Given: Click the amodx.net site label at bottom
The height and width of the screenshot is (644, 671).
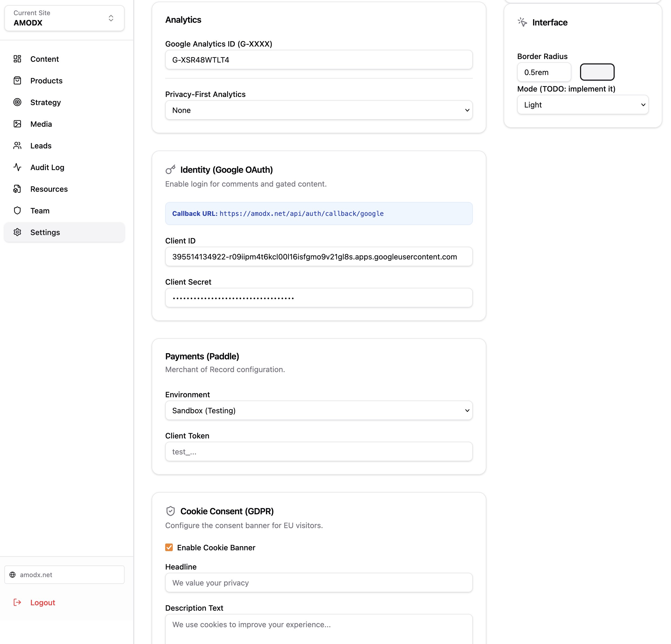Looking at the screenshot, I should click(x=36, y=575).
